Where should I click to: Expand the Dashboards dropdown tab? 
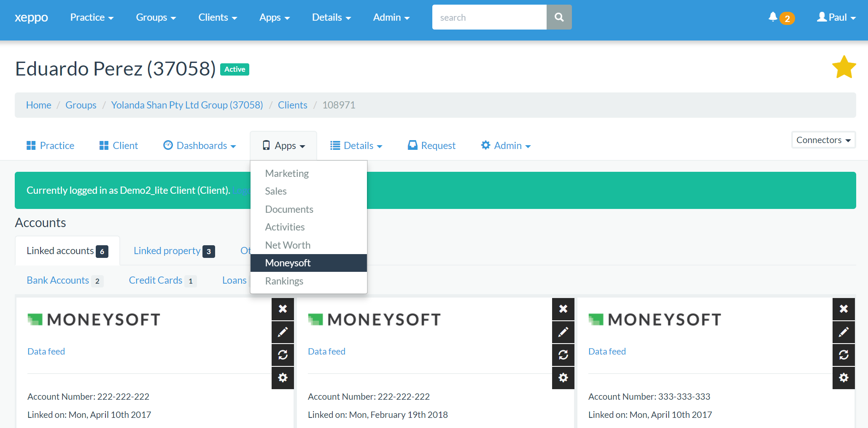click(x=199, y=146)
